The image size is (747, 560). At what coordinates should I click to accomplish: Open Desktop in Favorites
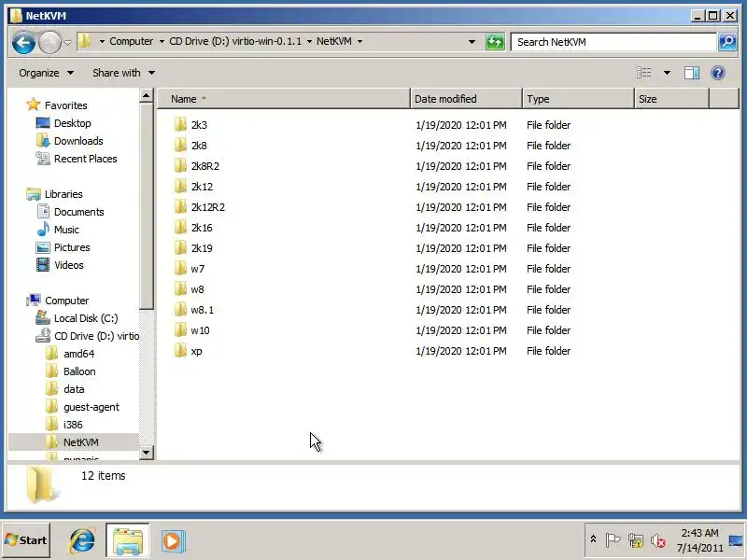[73, 123]
